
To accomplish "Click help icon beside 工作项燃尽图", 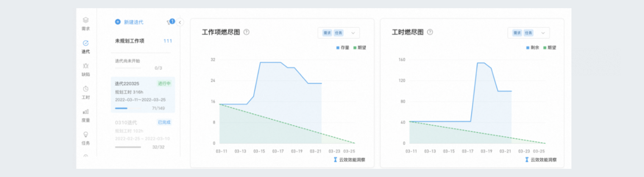I will (247, 32).
